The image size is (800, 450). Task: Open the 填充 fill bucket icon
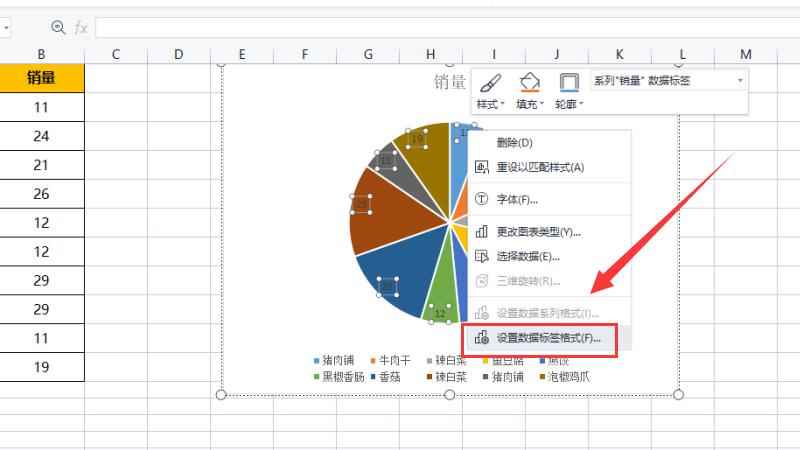pos(530,82)
